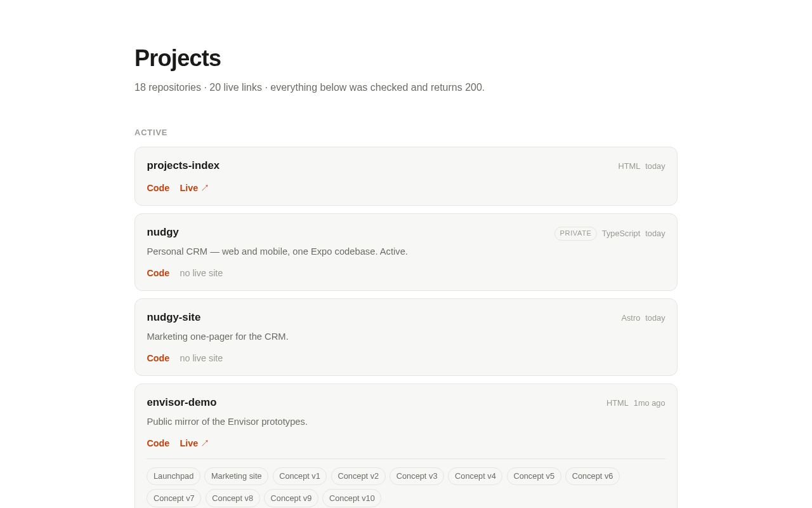This screenshot has width=812, height=508.
Task: Click the "today" timestamp on projects-index
Action: (x=655, y=166)
